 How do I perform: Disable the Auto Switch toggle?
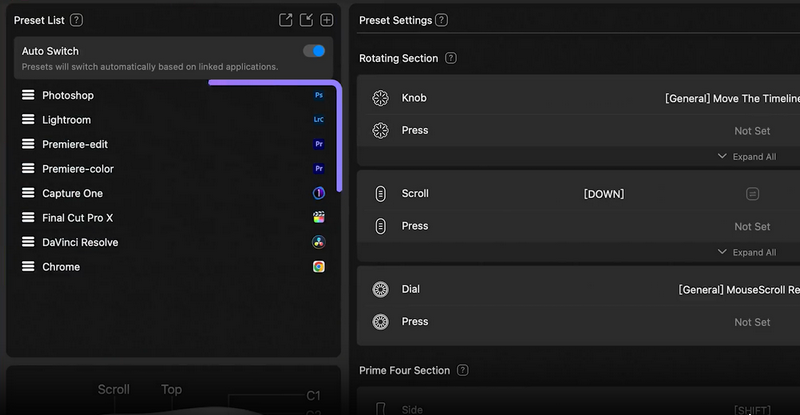[314, 51]
